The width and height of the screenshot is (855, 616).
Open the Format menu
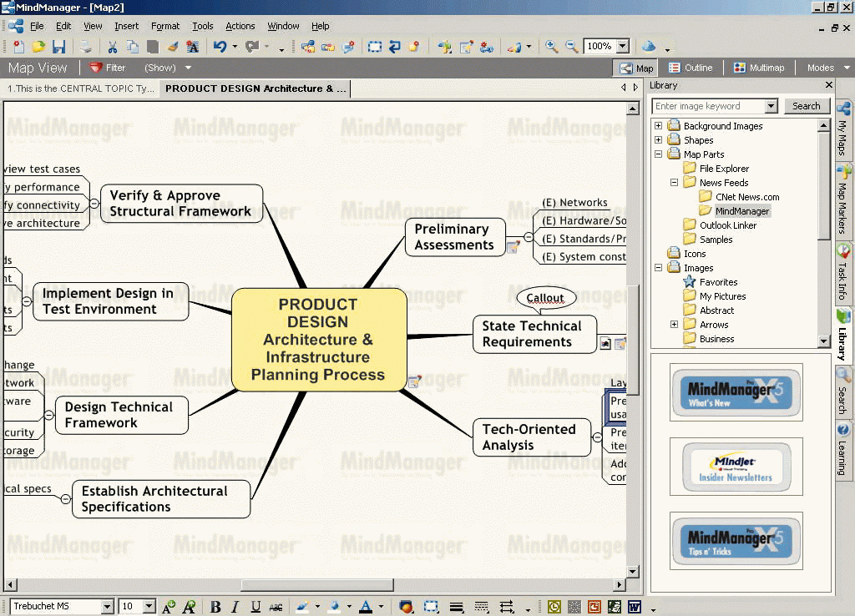click(165, 26)
